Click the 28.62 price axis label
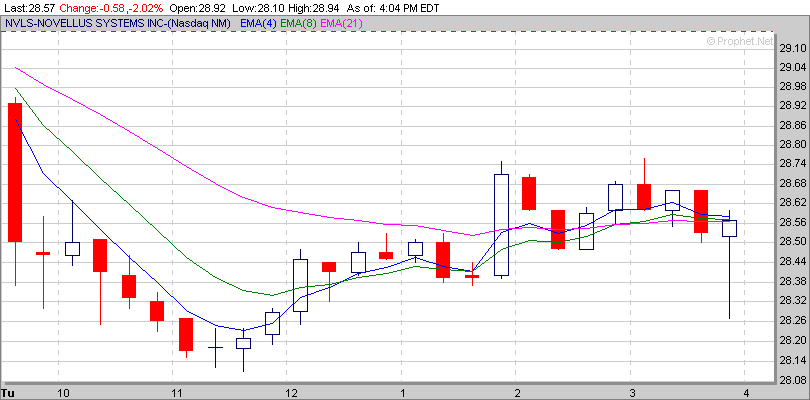 coord(792,203)
